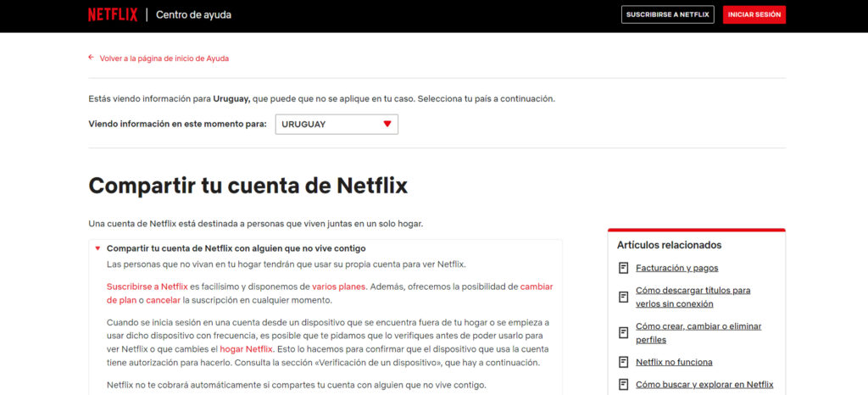868x395 pixels.
Task: Click the 'Suscribirse a Netflix' inline text link
Action: tap(147, 287)
